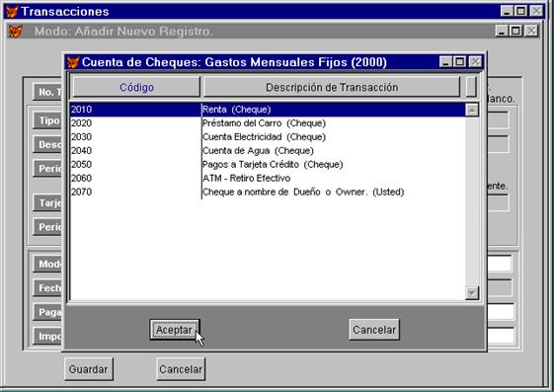
Task: Click code 2040 in the list
Action: [81, 151]
